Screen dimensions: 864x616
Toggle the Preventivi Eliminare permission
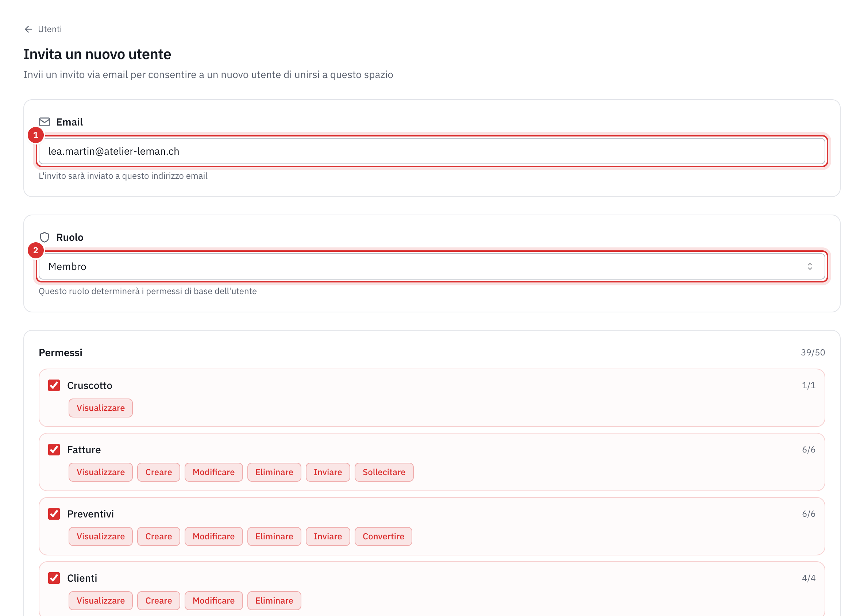[274, 536]
